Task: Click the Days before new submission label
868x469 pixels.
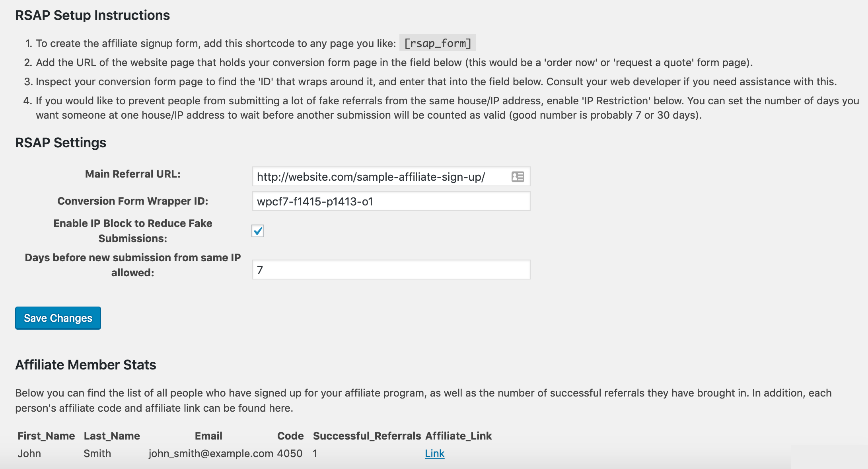Action: [x=133, y=265]
